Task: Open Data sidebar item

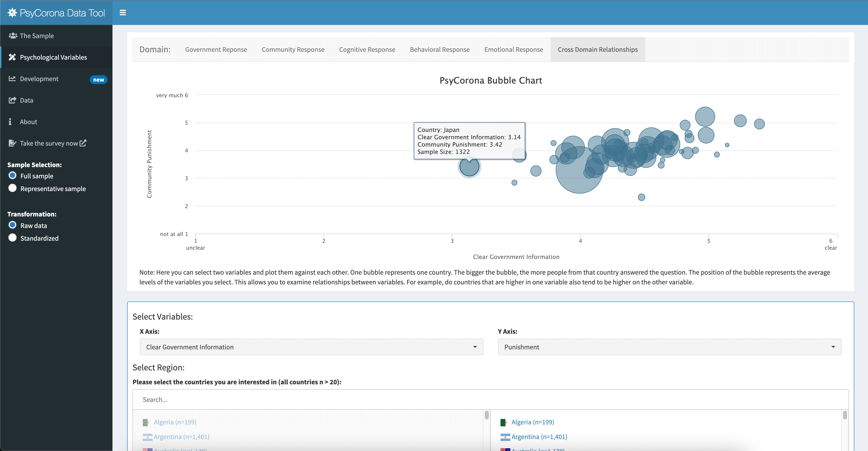Action: click(x=56, y=100)
